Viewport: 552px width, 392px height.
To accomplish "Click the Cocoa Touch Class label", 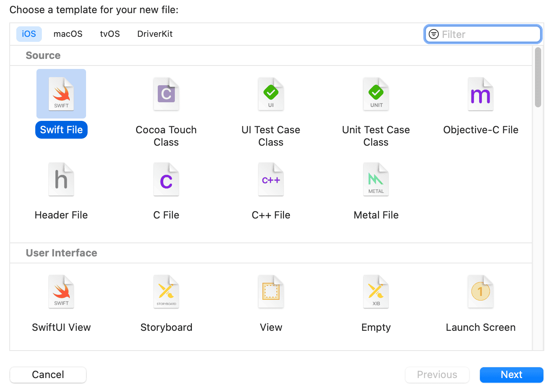I will (166, 136).
